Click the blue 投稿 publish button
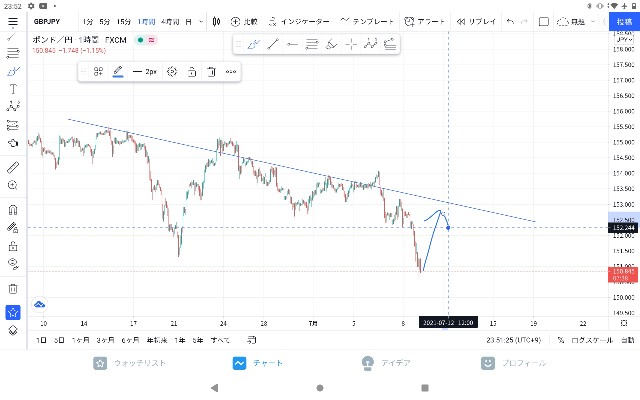Screen dimensions: 640x400 624,22
